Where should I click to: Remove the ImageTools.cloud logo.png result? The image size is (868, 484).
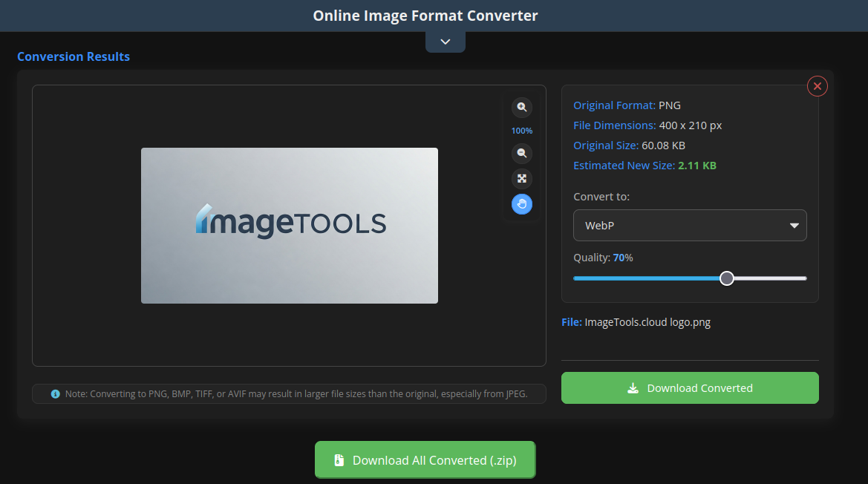(817, 86)
